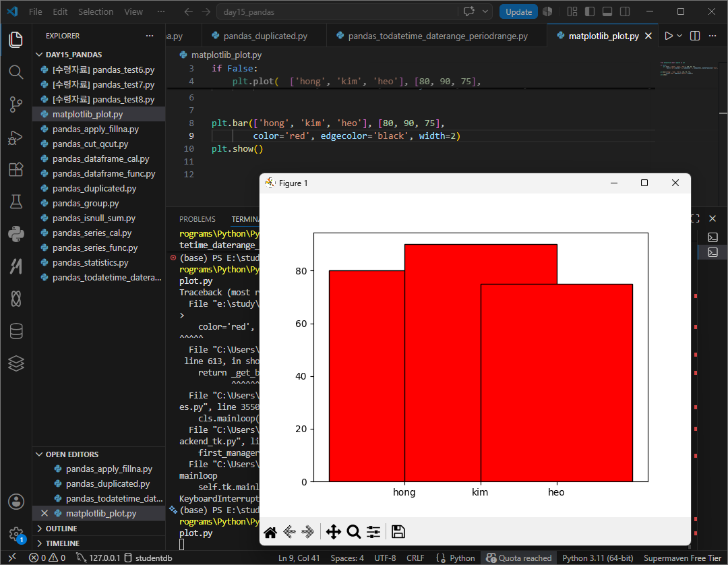The height and width of the screenshot is (565, 728).
Task: Switch to the PROBLEMS panel tab
Action: point(198,219)
